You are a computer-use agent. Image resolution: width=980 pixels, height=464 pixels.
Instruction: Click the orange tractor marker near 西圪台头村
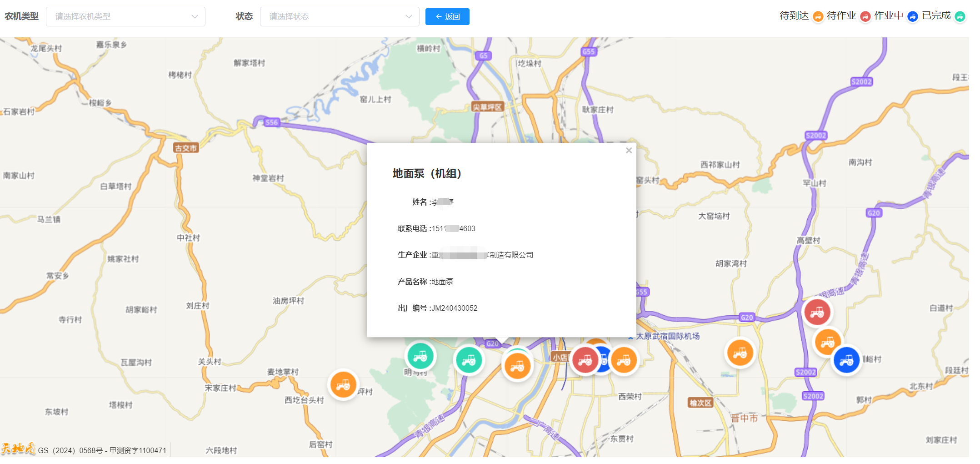tap(343, 385)
